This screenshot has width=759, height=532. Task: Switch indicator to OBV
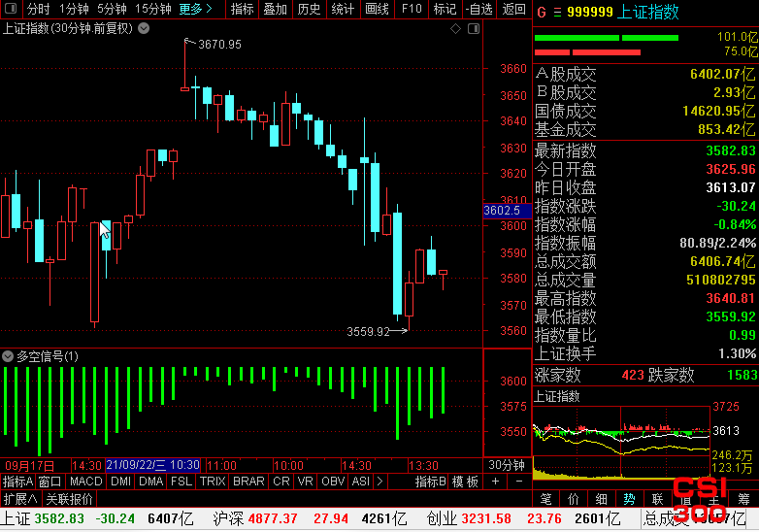pos(333,482)
